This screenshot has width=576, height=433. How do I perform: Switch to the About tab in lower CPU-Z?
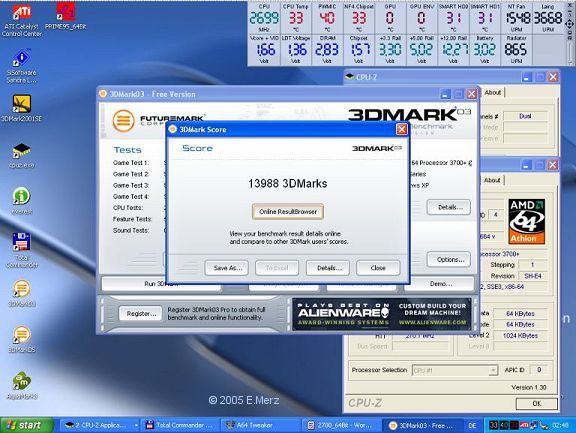click(x=492, y=180)
